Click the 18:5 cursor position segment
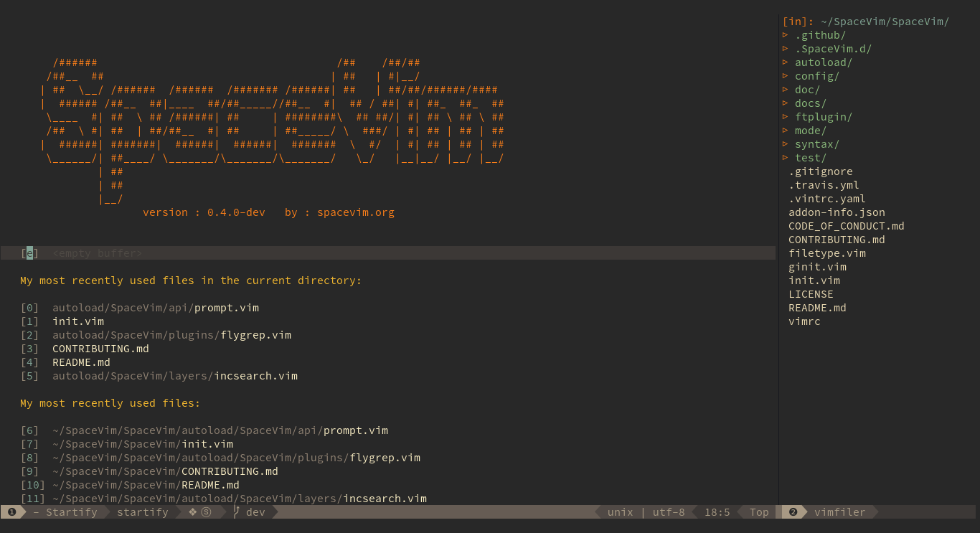980x533 pixels. (x=717, y=512)
